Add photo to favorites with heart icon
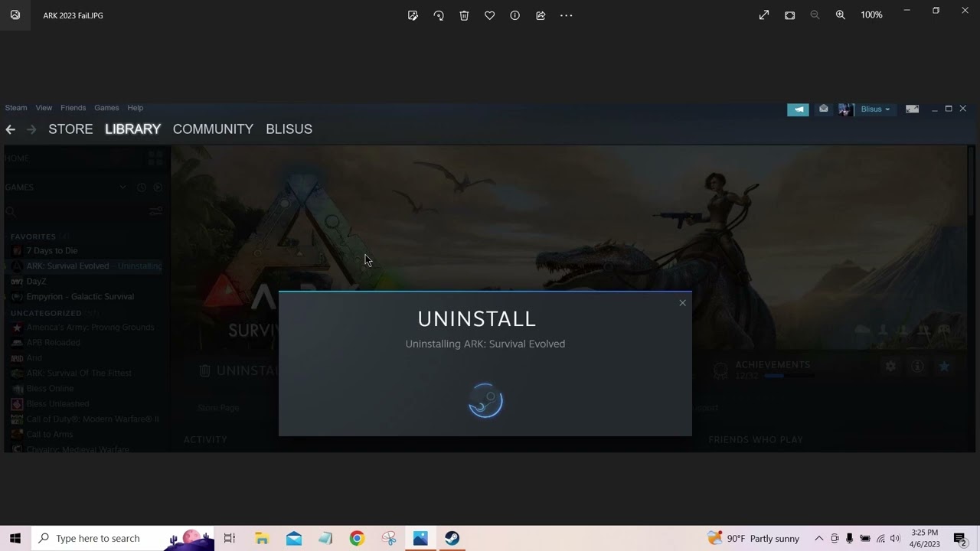Screen dimensions: 980x551 click(489, 15)
